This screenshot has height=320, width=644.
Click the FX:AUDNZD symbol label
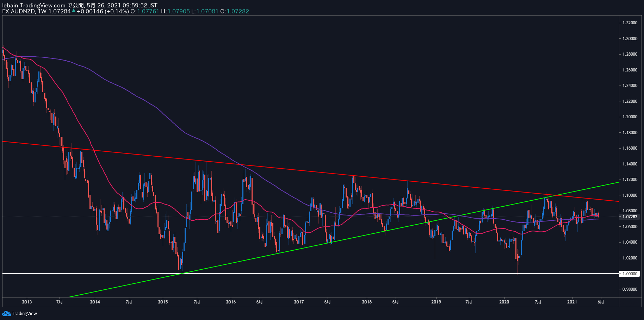tap(19, 11)
